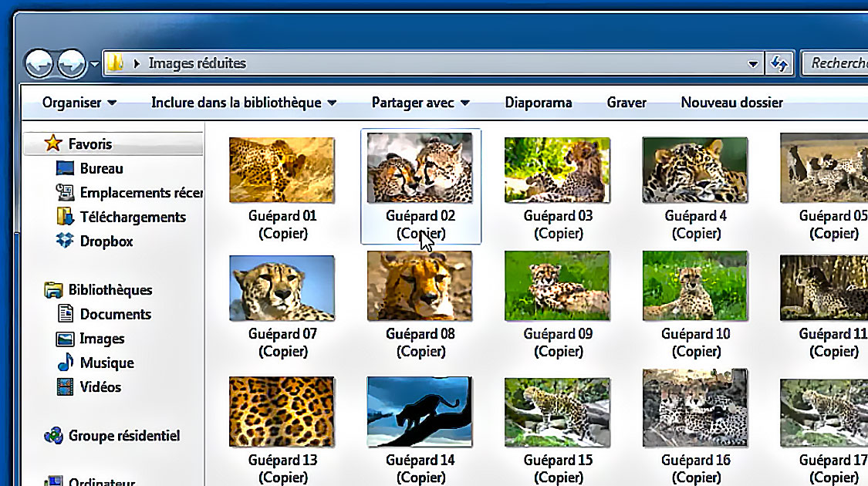
Task: Select the Guépard 02 thumbnail image
Action: pyautogui.click(x=420, y=167)
